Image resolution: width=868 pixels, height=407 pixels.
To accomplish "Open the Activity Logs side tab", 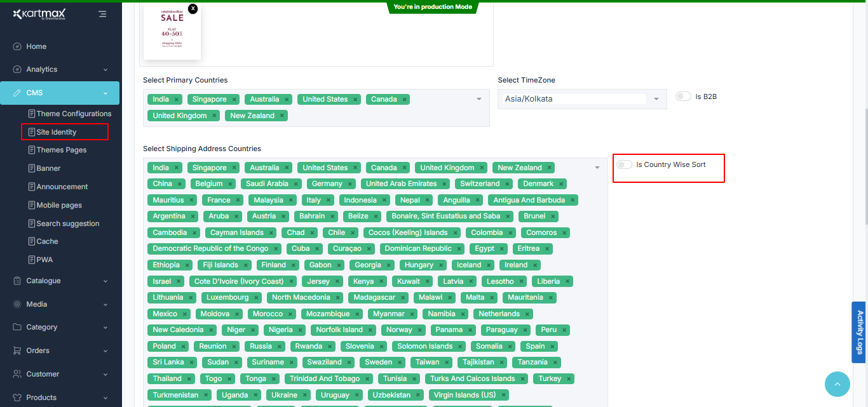I will [860, 332].
